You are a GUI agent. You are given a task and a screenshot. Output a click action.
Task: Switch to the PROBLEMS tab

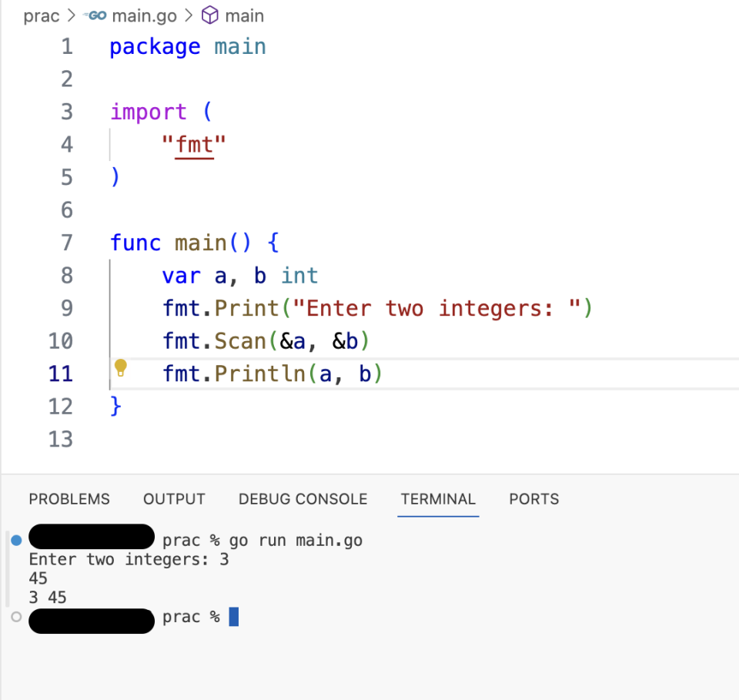[x=69, y=499]
